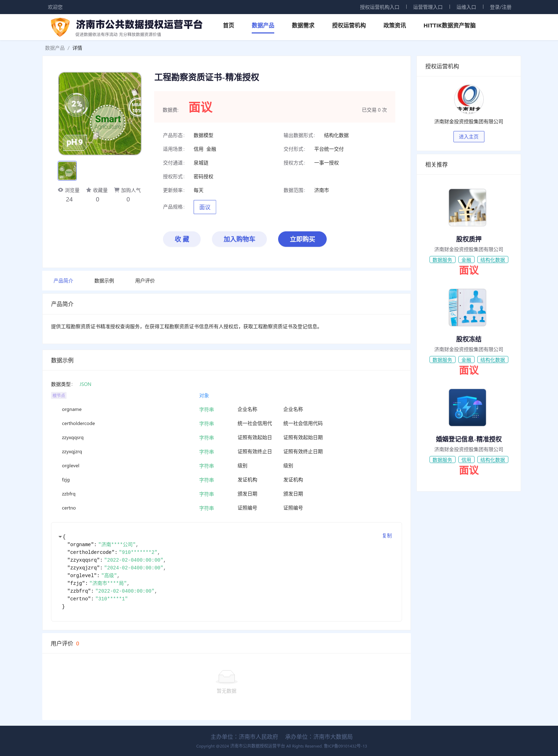Click the eye icon beside 浏览量
The image size is (558, 756).
click(x=61, y=190)
